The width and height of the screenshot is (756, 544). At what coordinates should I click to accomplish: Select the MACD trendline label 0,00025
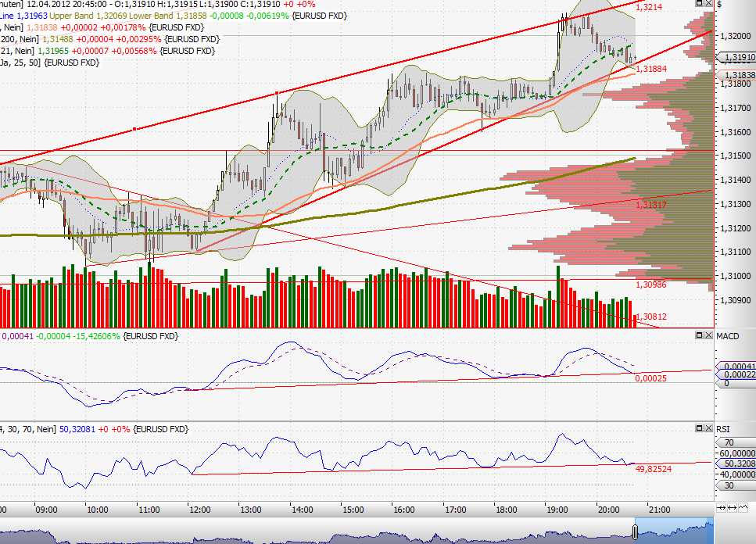(651, 378)
